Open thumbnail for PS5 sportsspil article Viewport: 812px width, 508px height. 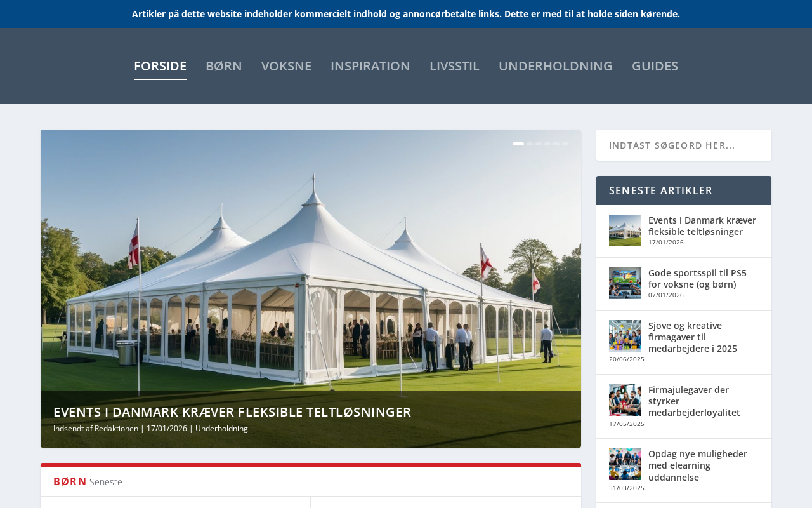point(625,283)
